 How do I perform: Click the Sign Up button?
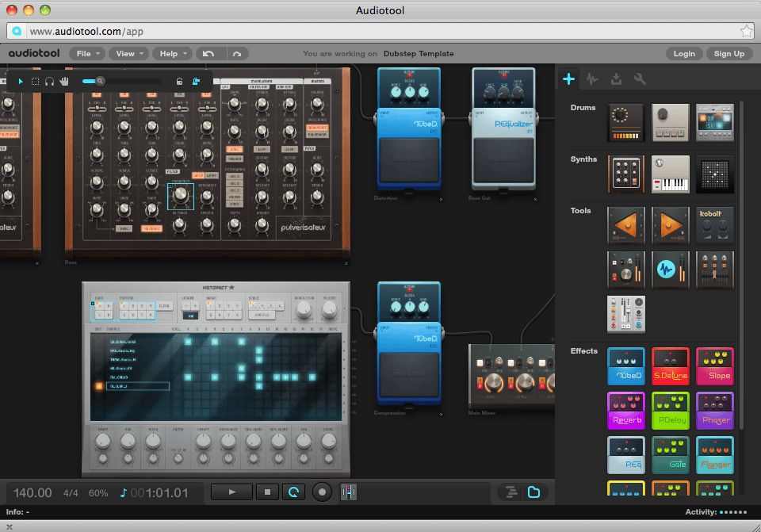pyautogui.click(x=728, y=53)
